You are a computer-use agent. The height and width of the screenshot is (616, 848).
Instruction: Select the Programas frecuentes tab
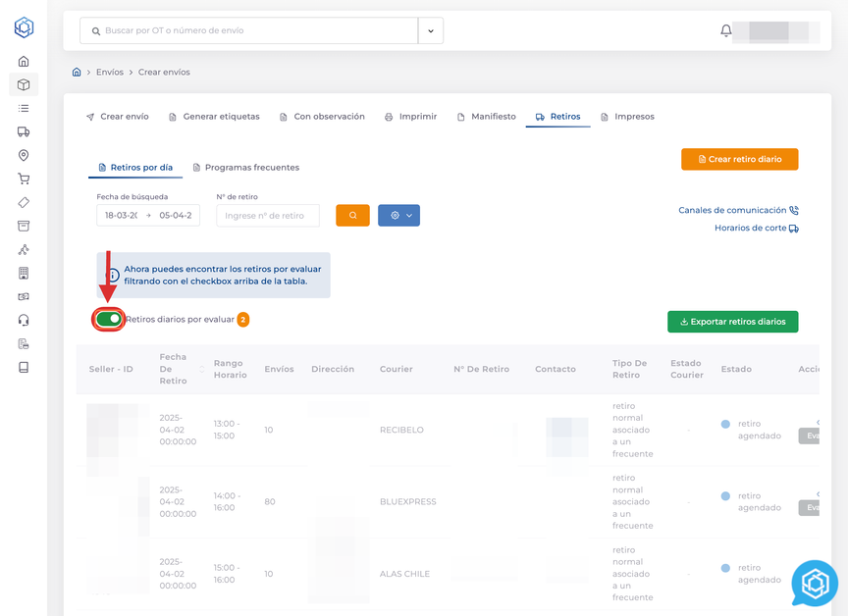[245, 168]
